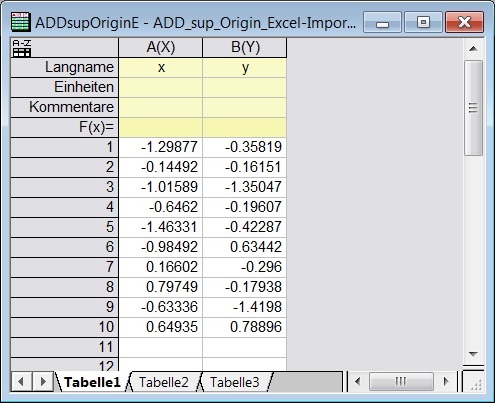This screenshot has height=403, width=495.
Task: Click cell with value -1.29877
Action: pyautogui.click(x=161, y=147)
